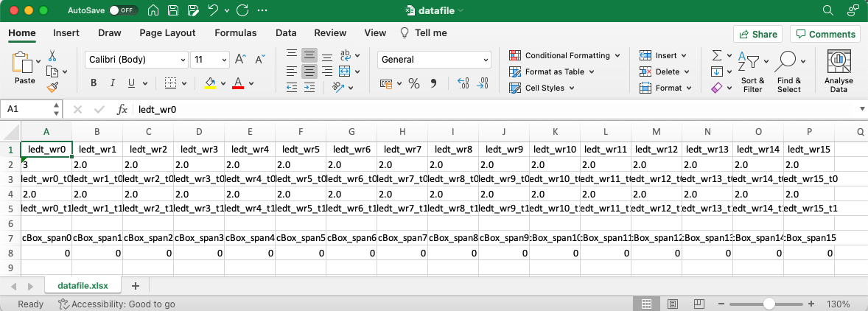Open the undo history dropdown arrow

pyautogui.click(x=226, y=10)
